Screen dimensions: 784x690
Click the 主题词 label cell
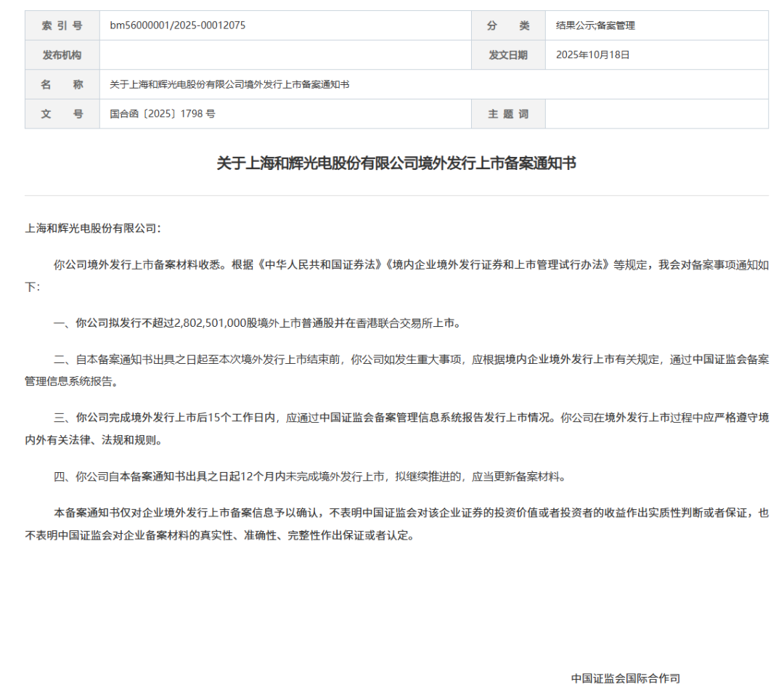(x=508, y=114)
